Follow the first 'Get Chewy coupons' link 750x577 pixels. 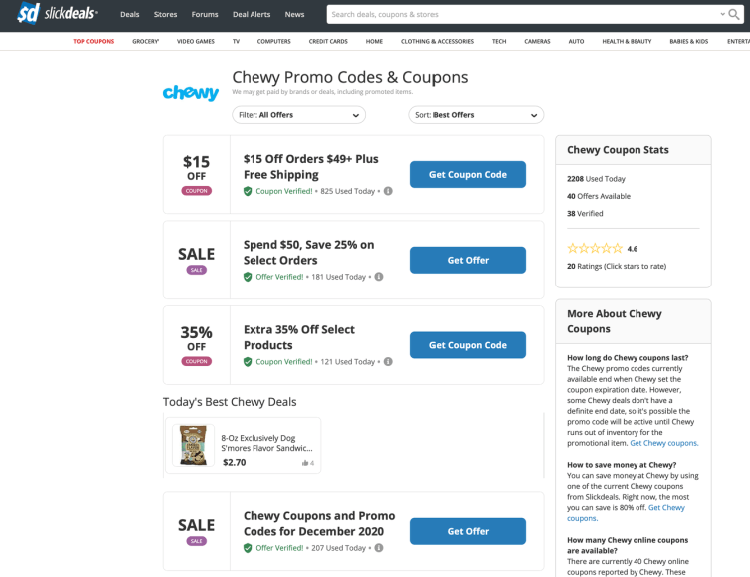click(664, 443)
